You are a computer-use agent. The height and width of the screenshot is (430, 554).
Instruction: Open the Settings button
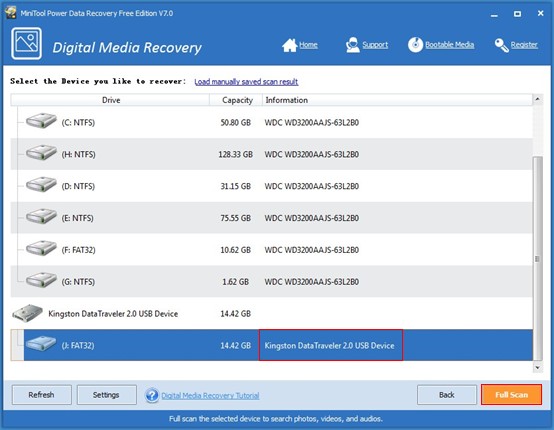106,395
